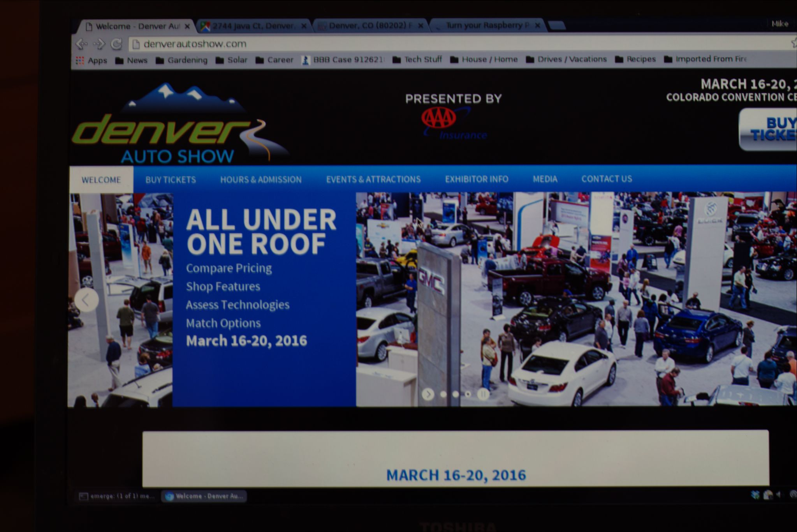Open the BBB Case bookmark

(x=343, y=60)
